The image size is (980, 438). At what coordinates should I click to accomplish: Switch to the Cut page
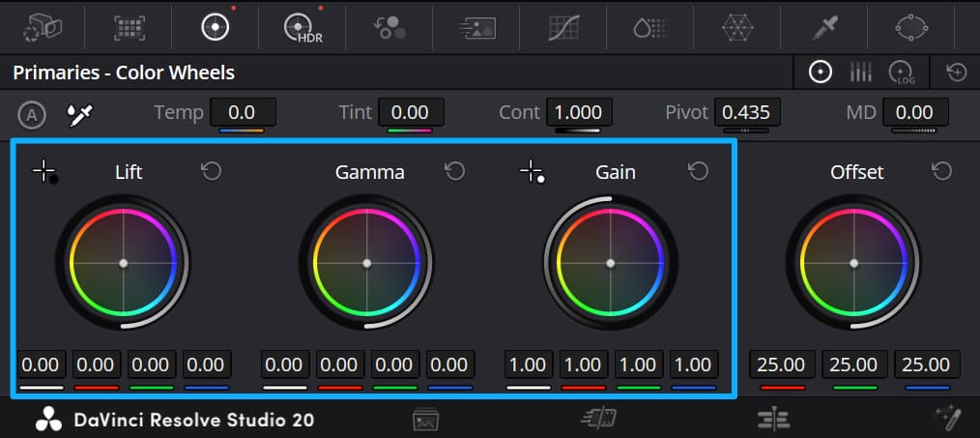[x=598, y=419]
